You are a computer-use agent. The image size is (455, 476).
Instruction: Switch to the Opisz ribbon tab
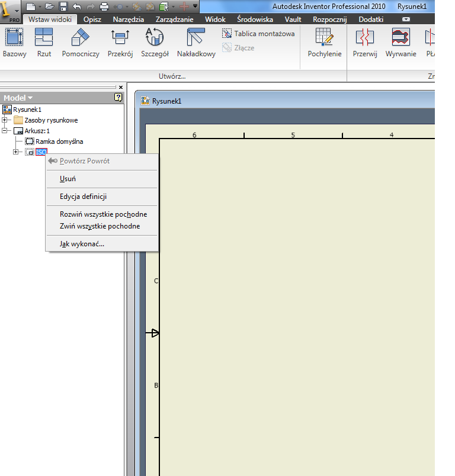click(x=92, y=20)
